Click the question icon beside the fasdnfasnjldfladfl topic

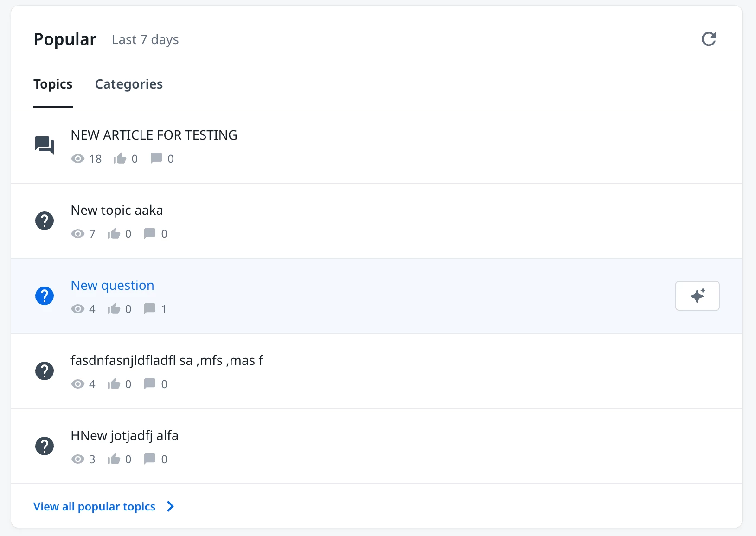pos(45,371)
